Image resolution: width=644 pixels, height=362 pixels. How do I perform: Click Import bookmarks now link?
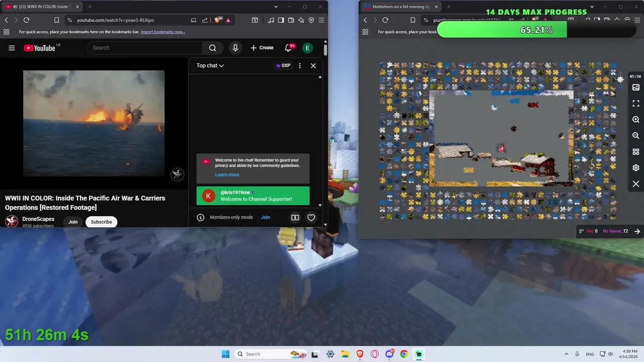[163, 32]
